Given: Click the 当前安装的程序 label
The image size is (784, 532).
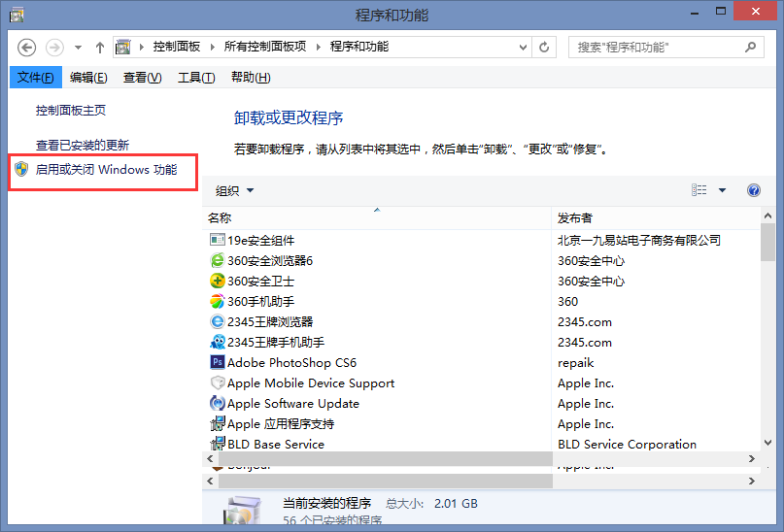Looking at the screenshot, I should (327, 503).
